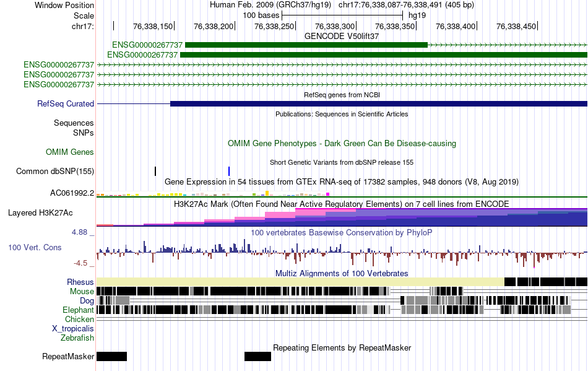
Task: Click the SNPs track label
Action: (x=84, y=133)
